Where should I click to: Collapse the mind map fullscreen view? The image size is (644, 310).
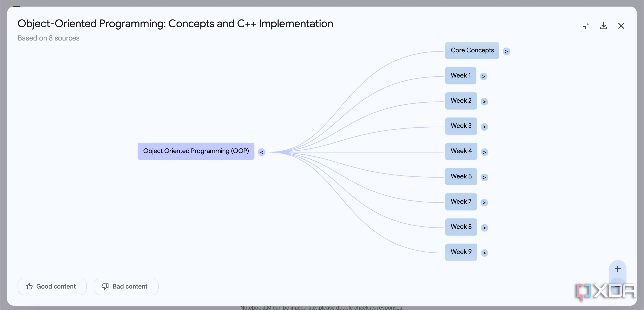(586, 26)
